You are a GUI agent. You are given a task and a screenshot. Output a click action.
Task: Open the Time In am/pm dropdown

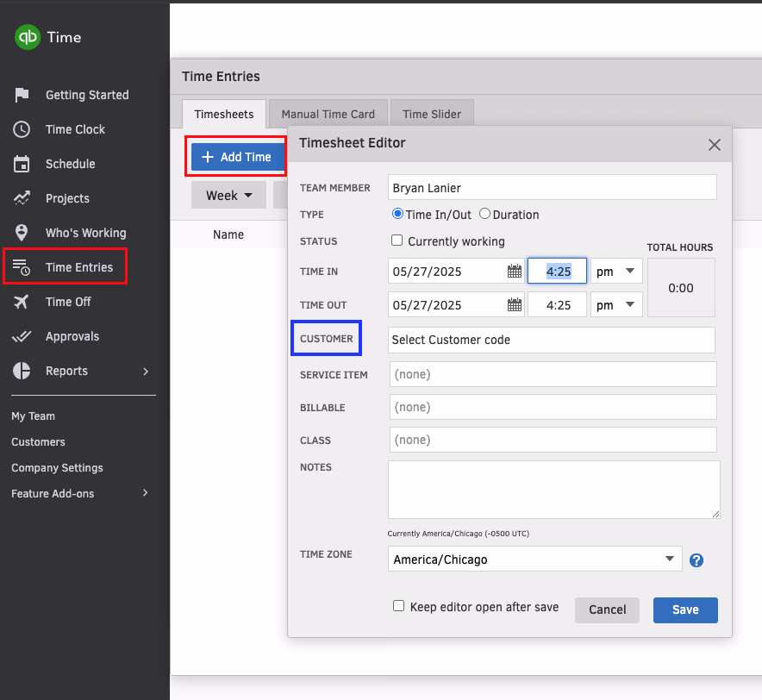click(616, 272)
